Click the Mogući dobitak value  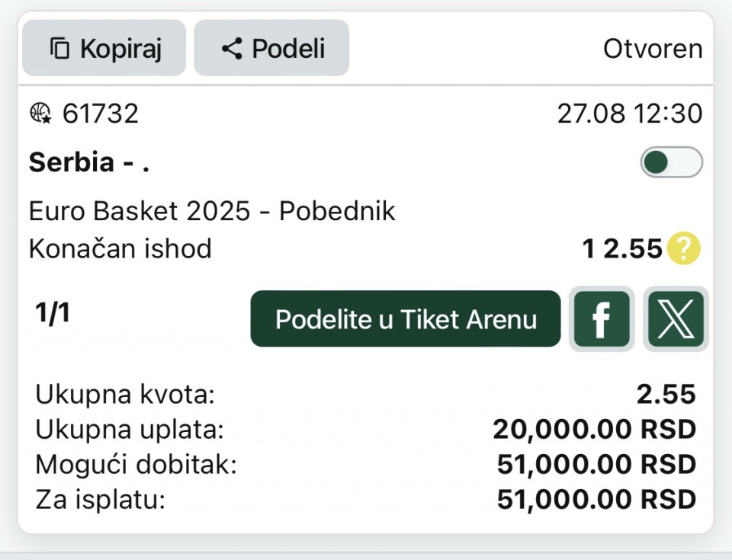pyautogui.click(x=596, y=464)
